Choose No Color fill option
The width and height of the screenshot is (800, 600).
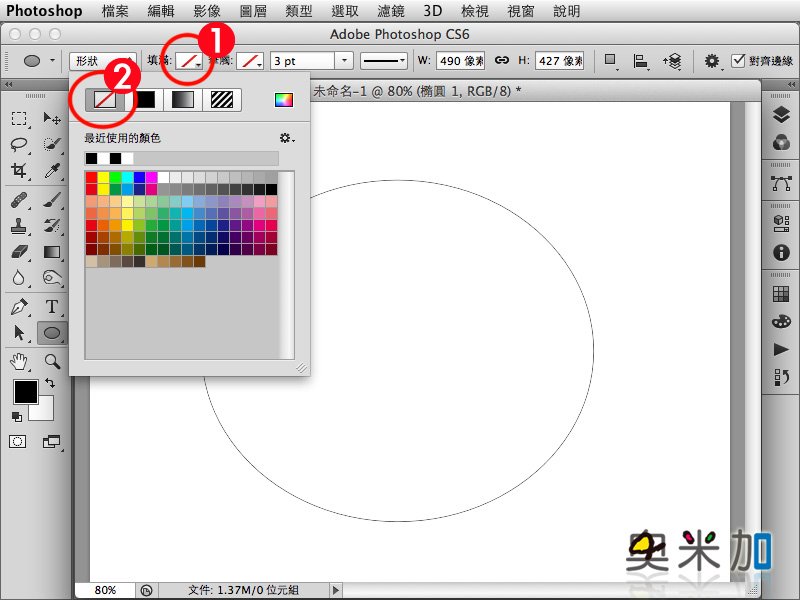[x=105, y=99]
